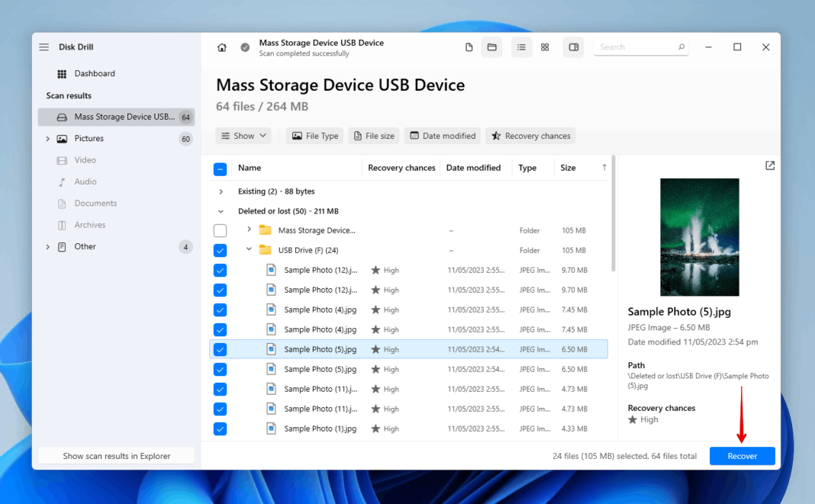Check the Mass Storage Device folder checkbox
This screenshot has width=815, height=504.
coord(220,230)
